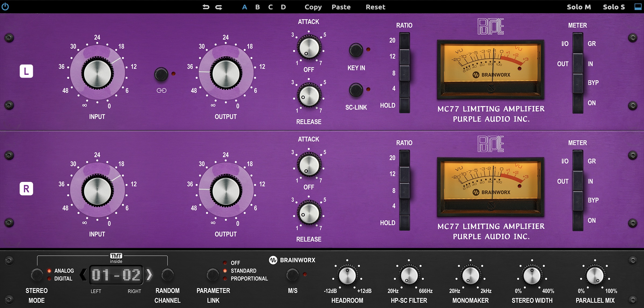This screenshot has width=644, height=308.
Task: Select preset slot B
Action: [258, 7]
